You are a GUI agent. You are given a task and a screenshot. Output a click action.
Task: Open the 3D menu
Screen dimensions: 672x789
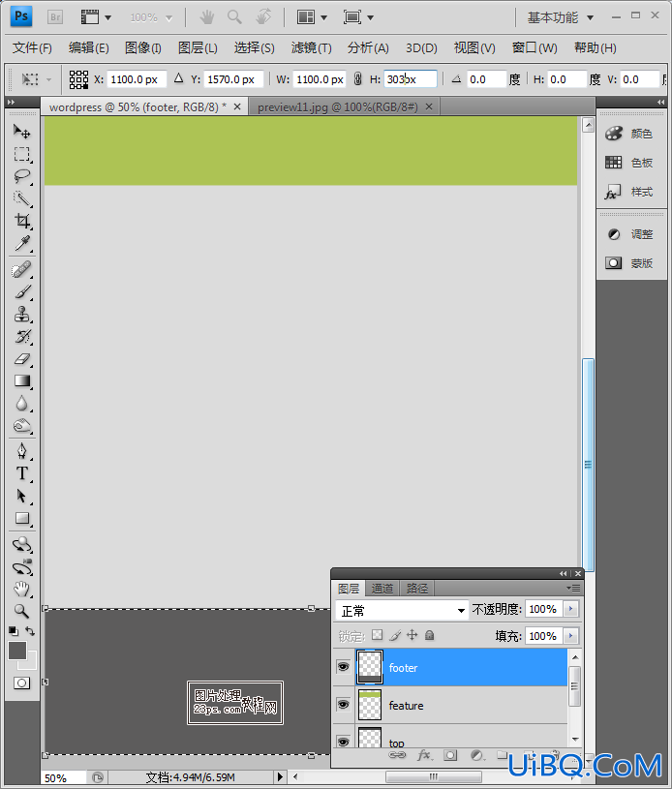(421, 47)
